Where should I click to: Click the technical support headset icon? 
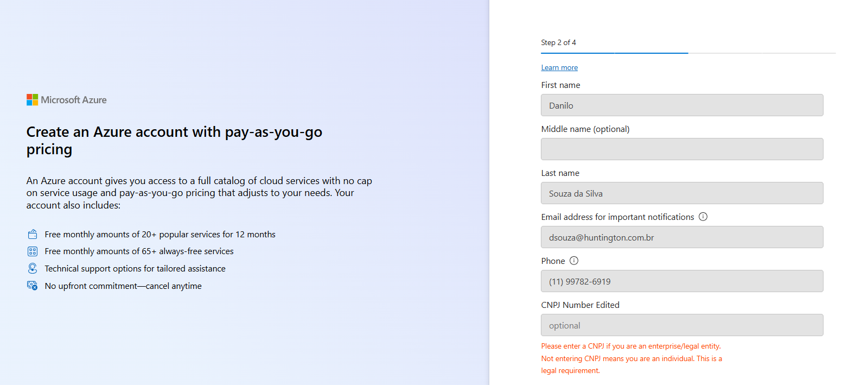(x=33, y=268)
